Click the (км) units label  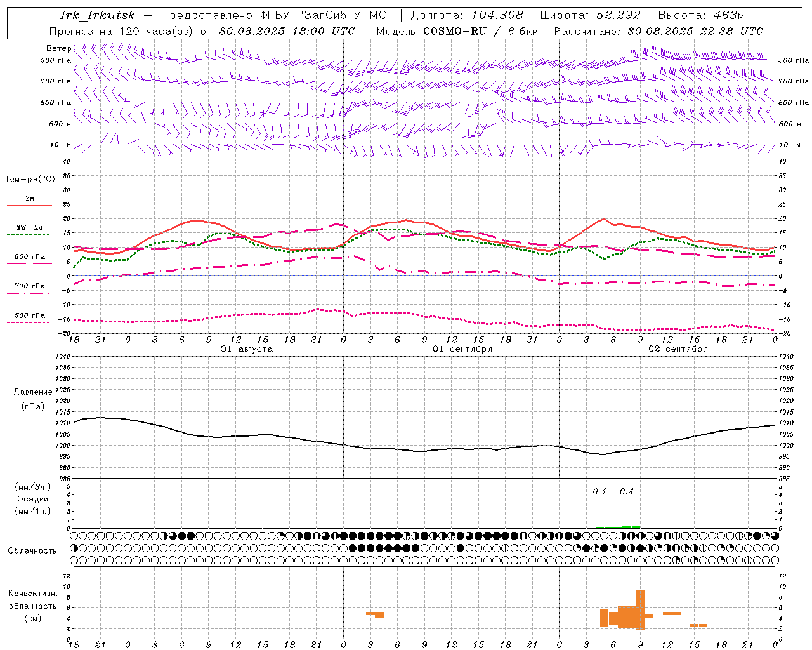coord(33,618)
